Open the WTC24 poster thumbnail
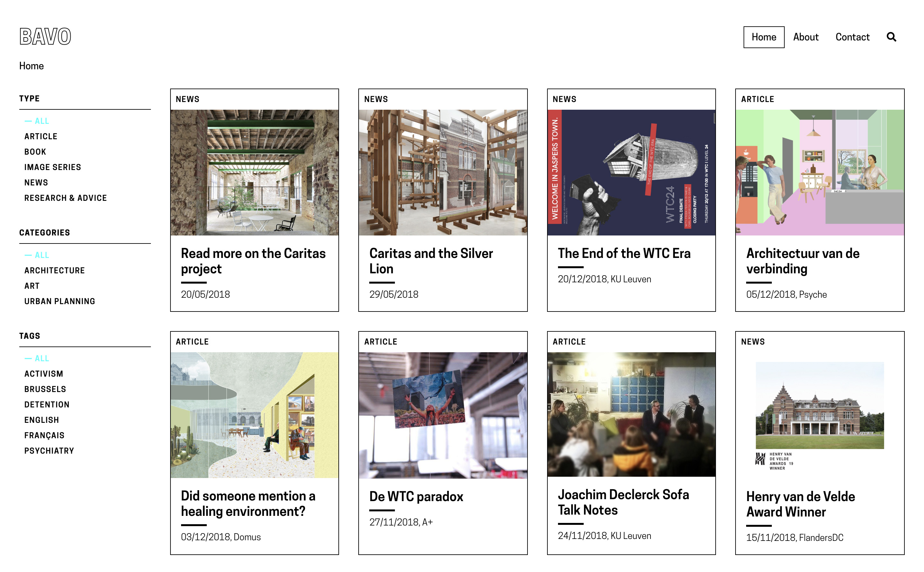 click(631, 173)
